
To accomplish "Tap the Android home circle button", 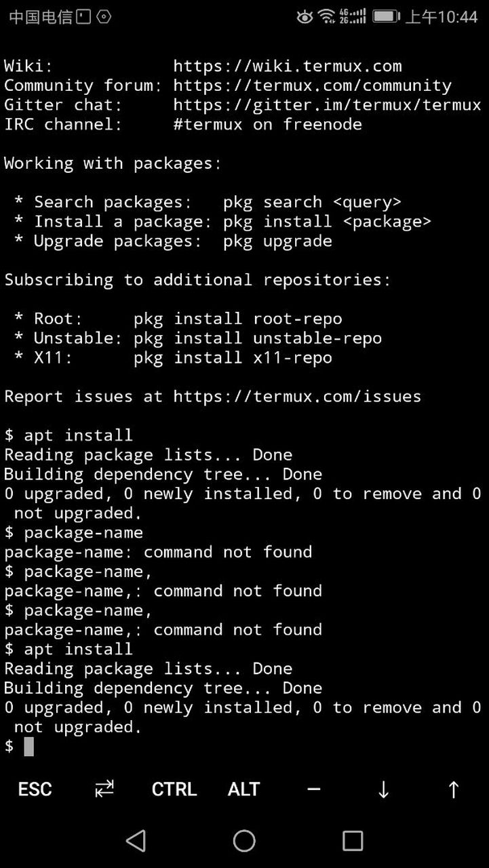I will coord(244,841).
